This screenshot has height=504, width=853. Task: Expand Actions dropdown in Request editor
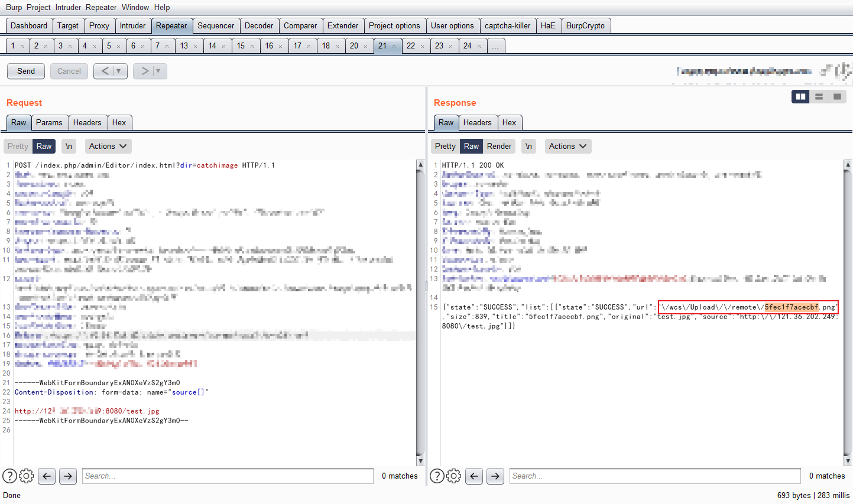[x=108, y=146]
